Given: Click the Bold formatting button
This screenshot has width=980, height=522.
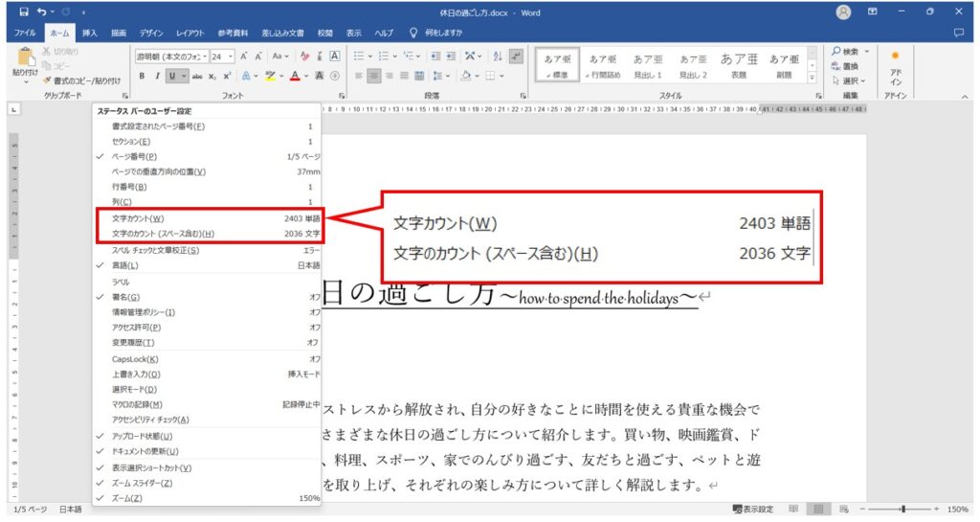Looking at the screenshot, I should (x=143, y=76).
